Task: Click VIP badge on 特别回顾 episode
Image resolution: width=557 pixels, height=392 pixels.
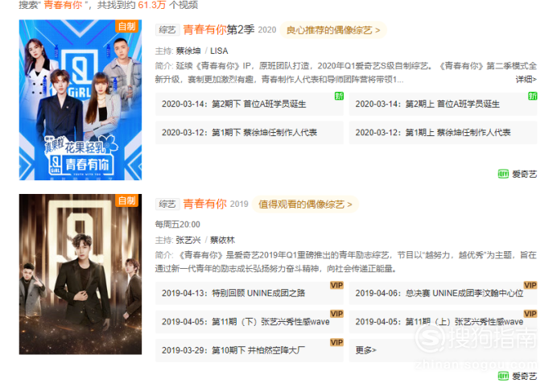Action: click(336, 286)
